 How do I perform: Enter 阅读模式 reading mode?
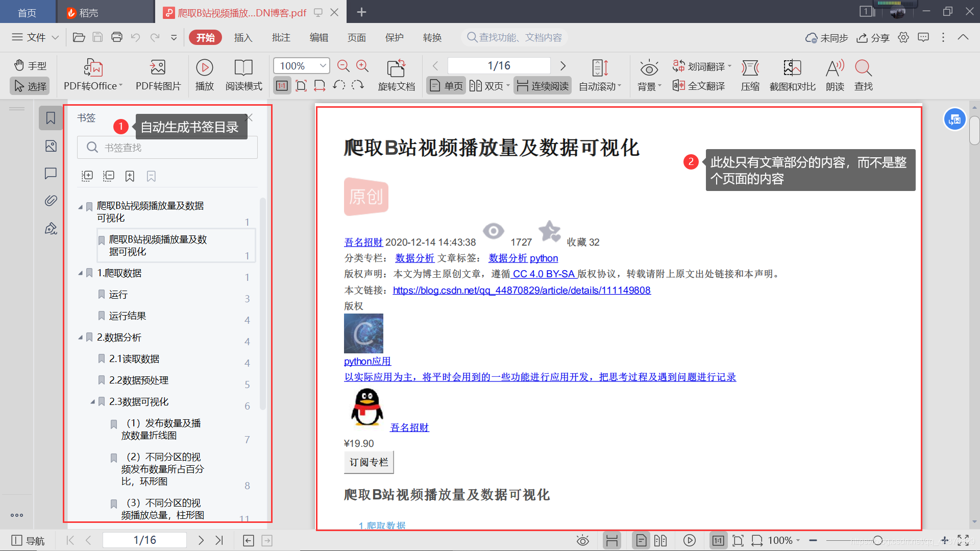(x=243, y=75)
